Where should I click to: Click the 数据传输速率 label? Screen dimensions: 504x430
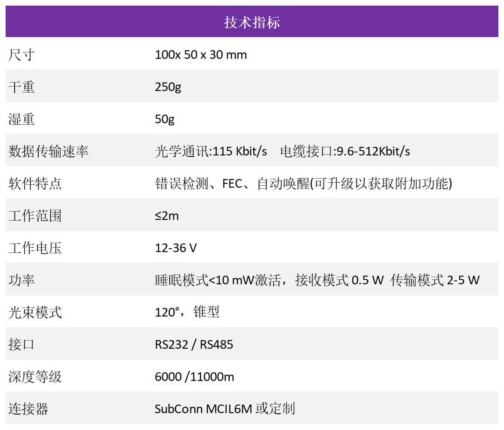[x=48, y=151]
